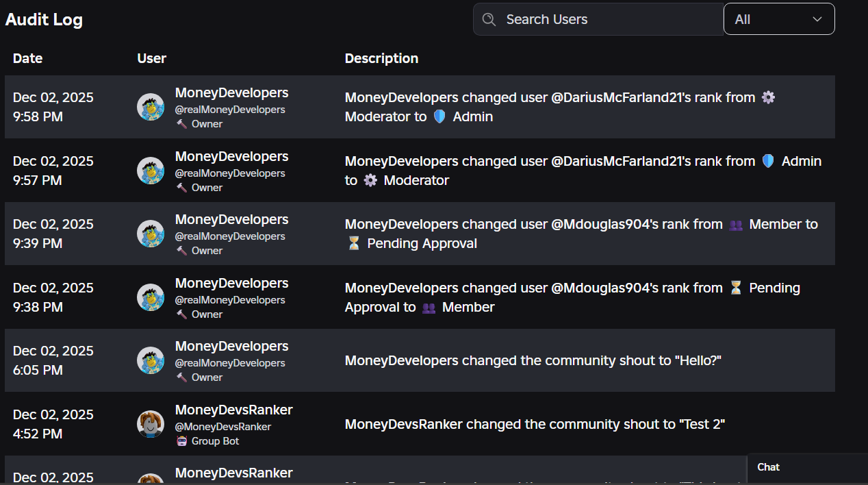Open MoneyDevelopers name in the 9:39 PM row
Screen dimensions: 868x485
(231, 219)
